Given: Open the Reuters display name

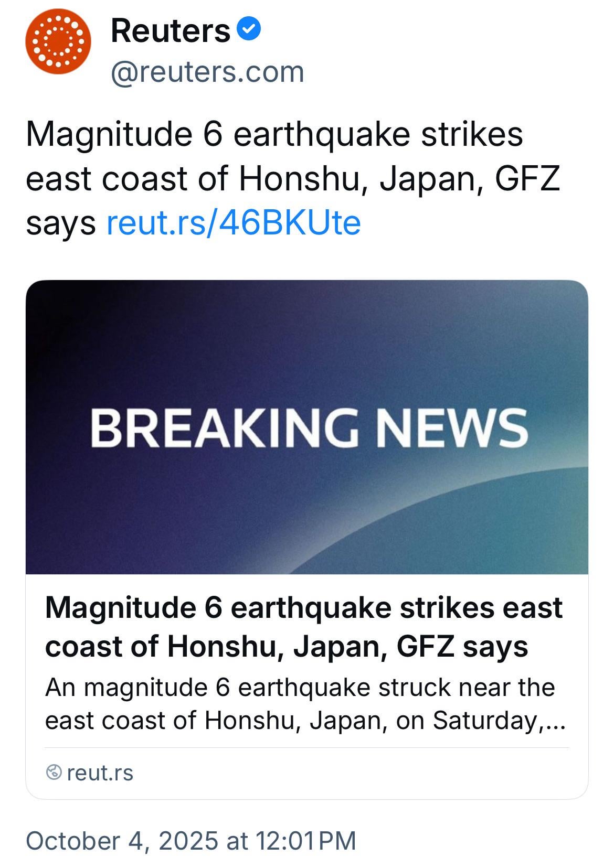Looking at the screenshot, I should click(x=171, y=30).
